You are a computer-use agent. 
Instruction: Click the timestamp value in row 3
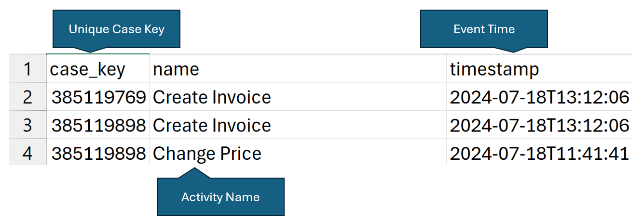pos(539,125)
